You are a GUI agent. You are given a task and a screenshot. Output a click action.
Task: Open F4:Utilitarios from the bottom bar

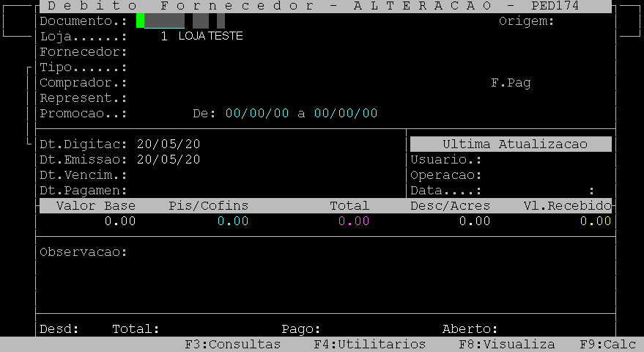370,344
